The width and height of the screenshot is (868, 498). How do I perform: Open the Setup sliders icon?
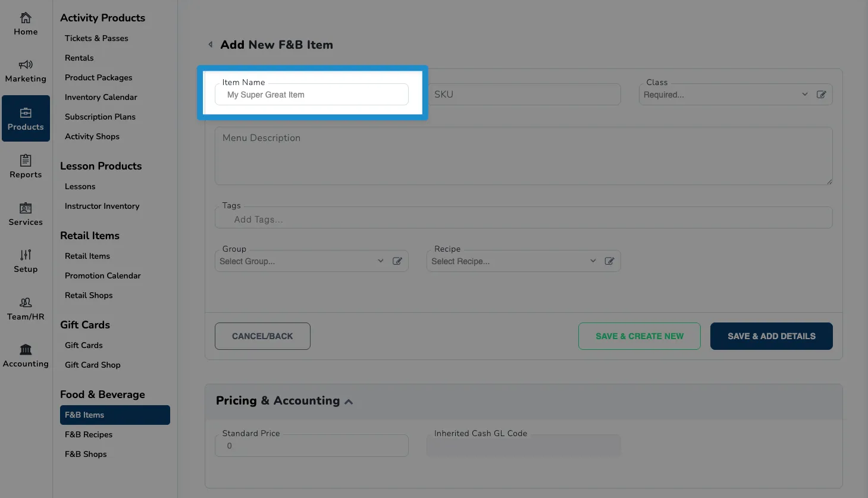pyautogui.click(x=26, y=255)
